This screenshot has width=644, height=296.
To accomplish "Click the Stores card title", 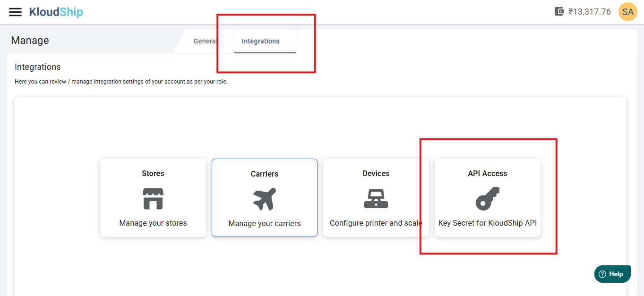I will 153,173.
